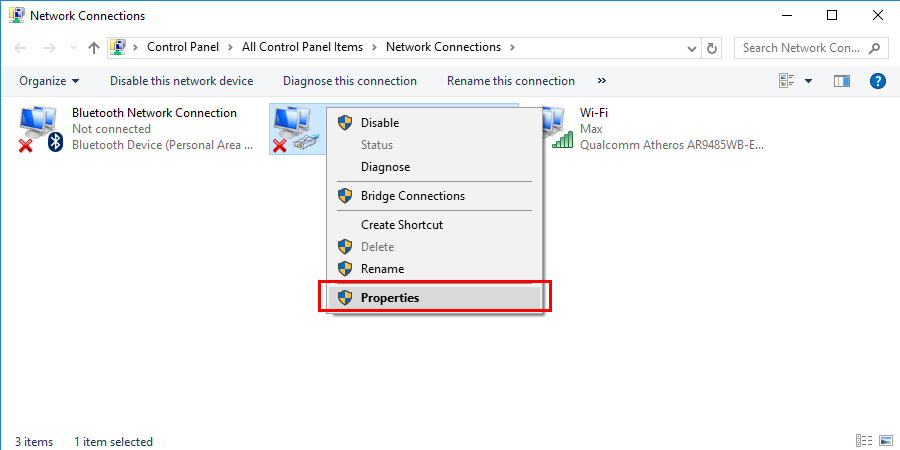Click the Bluetooth Network Connection adapter icon

pos(40,130)
